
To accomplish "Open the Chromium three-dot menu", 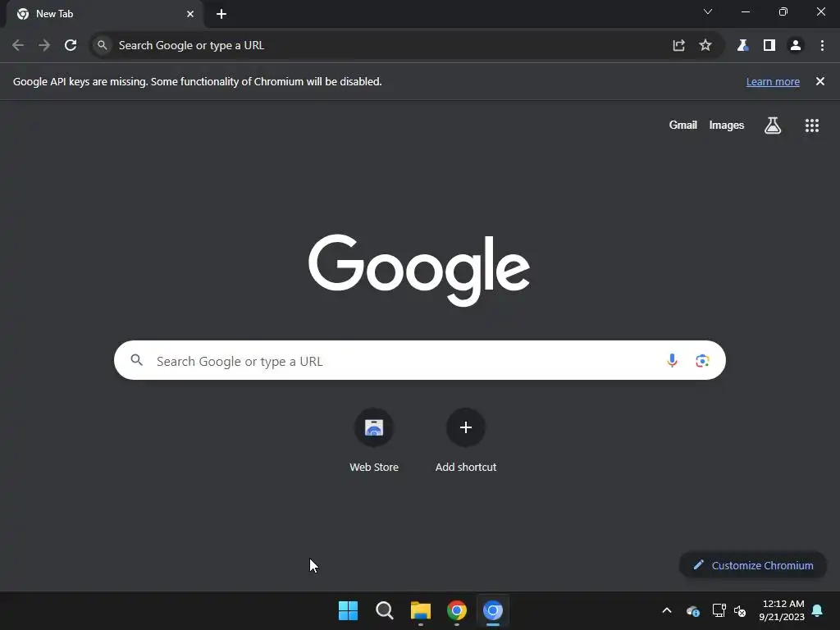I will click(822, 46).
